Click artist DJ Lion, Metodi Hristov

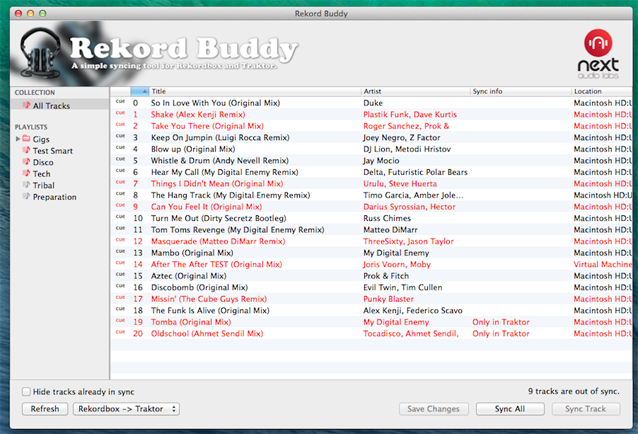click(407, 149)
